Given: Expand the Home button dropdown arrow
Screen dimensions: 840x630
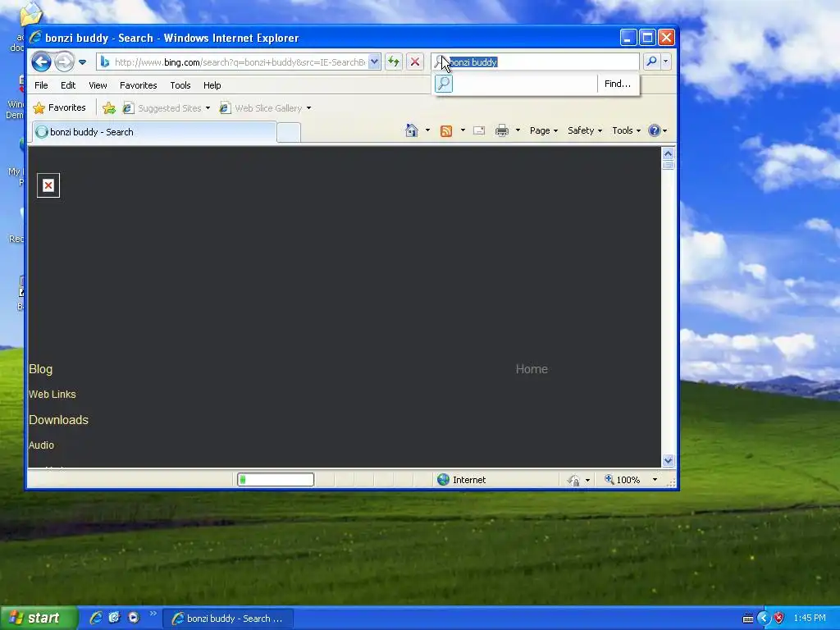Looking at the screenshot, I should pos(427,130).
